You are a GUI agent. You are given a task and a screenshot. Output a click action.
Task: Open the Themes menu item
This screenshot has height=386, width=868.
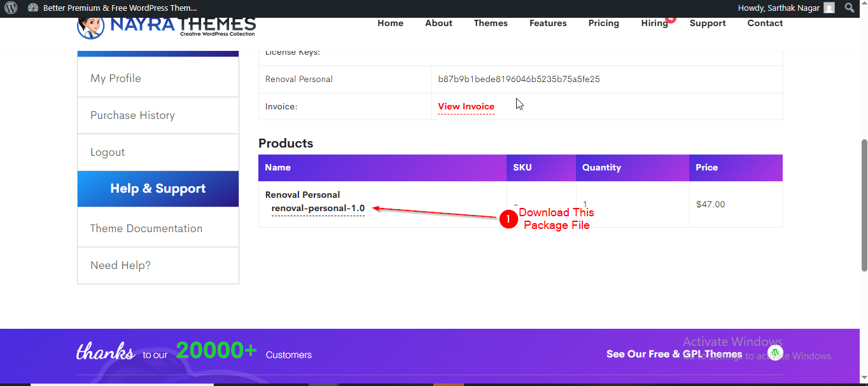tap(491, 23)
